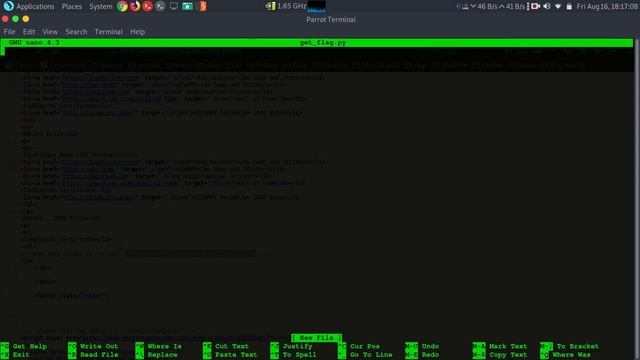The image size is (640, 360).
Task: Open the Search menu of Parrot Terminal
Action: (x=76, y=32)
